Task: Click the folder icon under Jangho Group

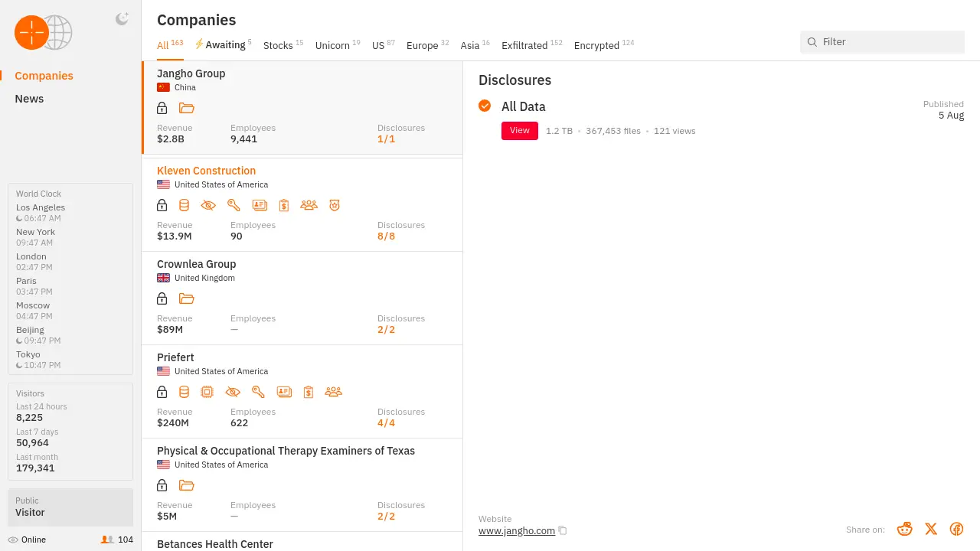Action: (186, 108)
